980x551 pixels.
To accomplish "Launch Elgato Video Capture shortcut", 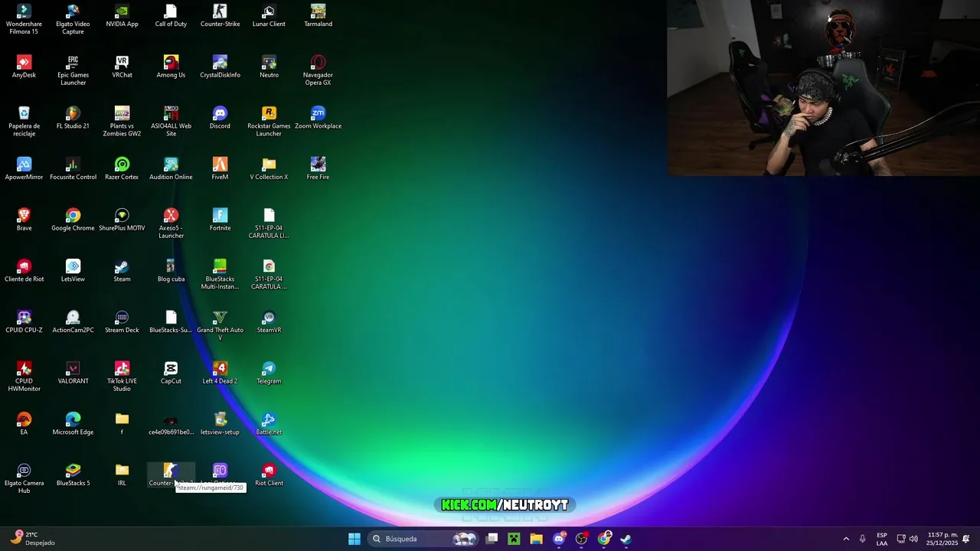I will [73, 19].
